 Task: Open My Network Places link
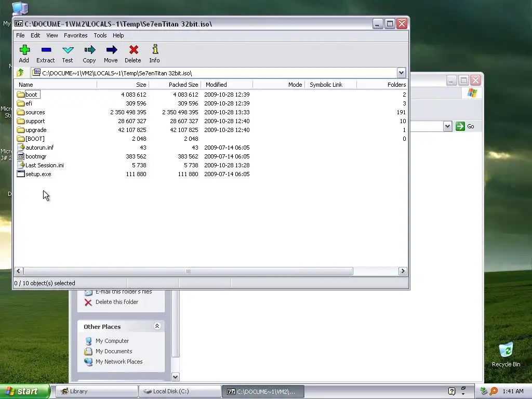pyautogui.click(x=119, y=362)
